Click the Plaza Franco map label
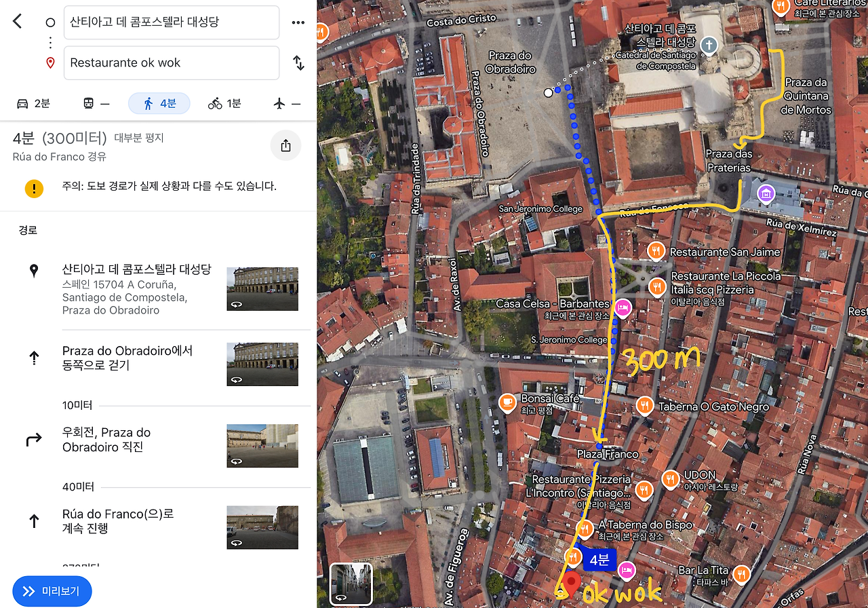Viewport: 868px width, 608px height. [608, 454]
